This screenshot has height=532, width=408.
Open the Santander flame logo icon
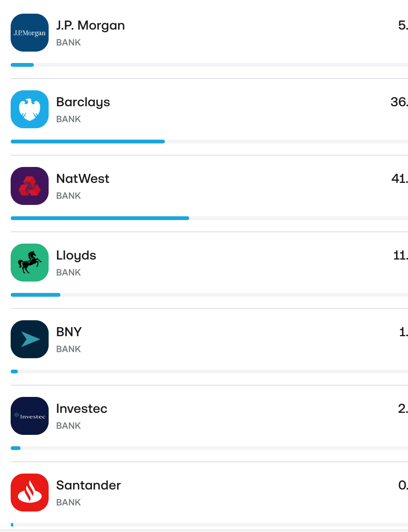coord(30,493)
